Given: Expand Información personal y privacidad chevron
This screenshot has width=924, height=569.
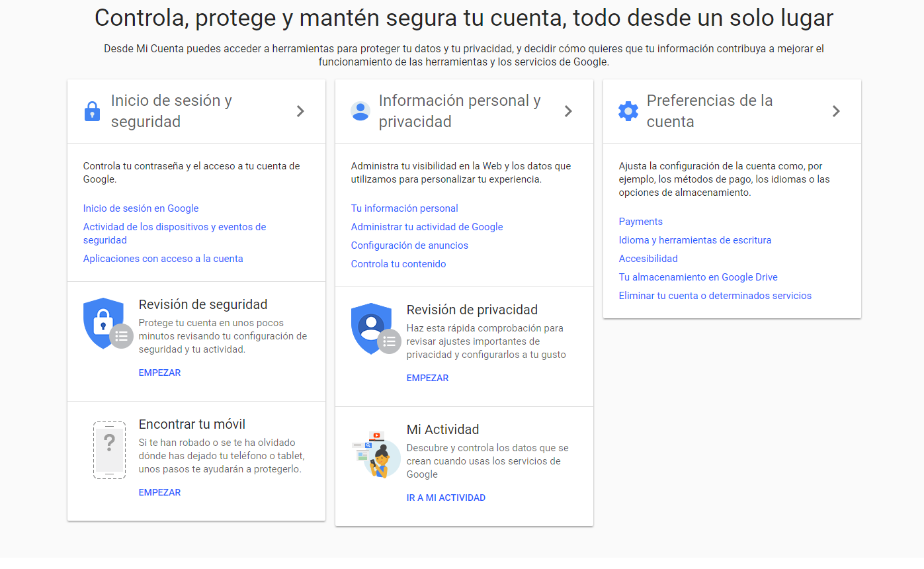Looking at the screenshot, I should tap(568, 111).
